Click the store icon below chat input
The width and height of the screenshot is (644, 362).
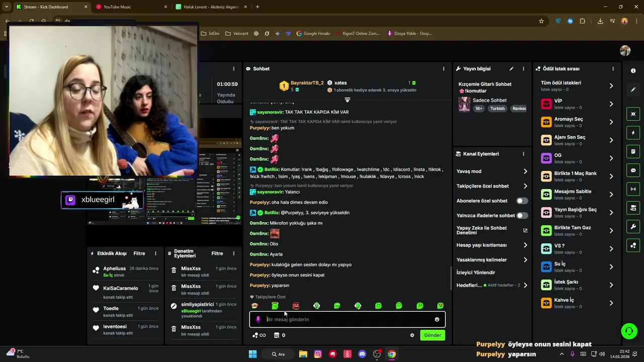(276, 335)
